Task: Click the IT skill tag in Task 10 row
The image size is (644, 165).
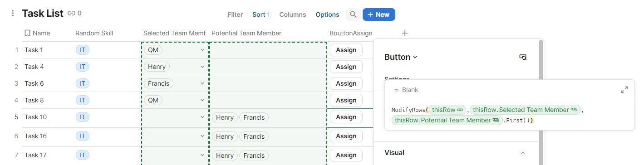Action: coord(83,117)
